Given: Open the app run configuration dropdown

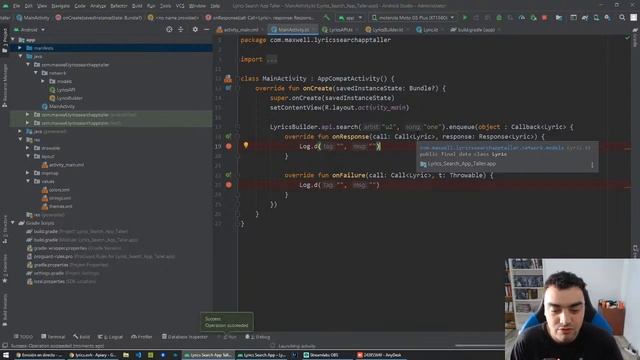Looking at the screenshot, I should coord(350,18).
